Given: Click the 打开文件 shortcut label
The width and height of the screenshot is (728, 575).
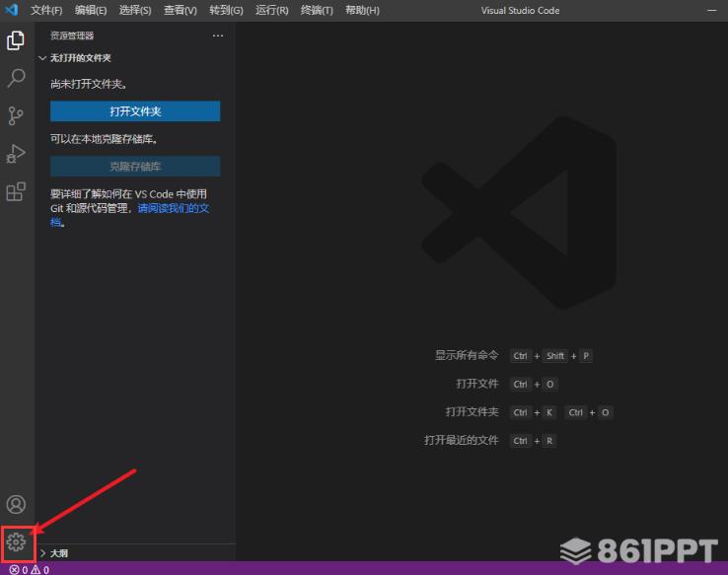Looking at the screenshot, I should tap(477, 384).
